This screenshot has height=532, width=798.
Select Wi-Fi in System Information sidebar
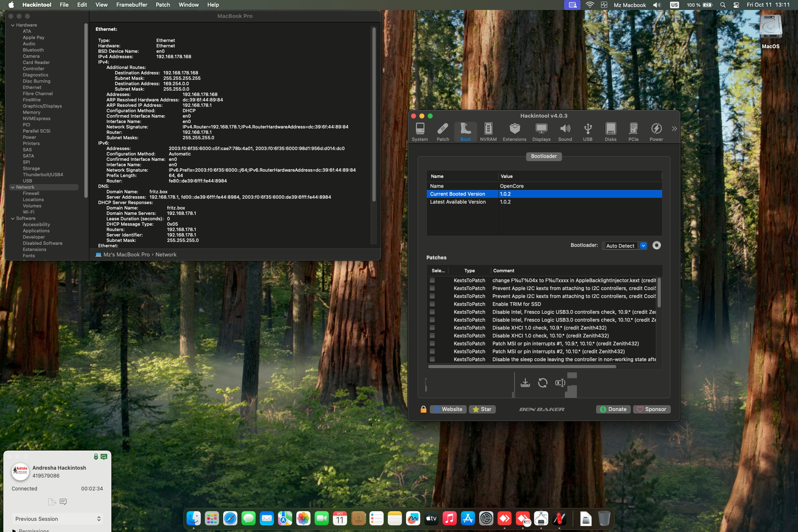(x=29, y=212)
